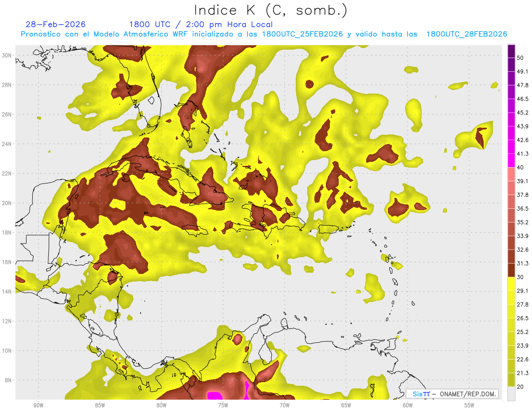Screen dimensions: 532x411
Task: Click the colorbar value '32.6'
Action: [x=523, y=250]
